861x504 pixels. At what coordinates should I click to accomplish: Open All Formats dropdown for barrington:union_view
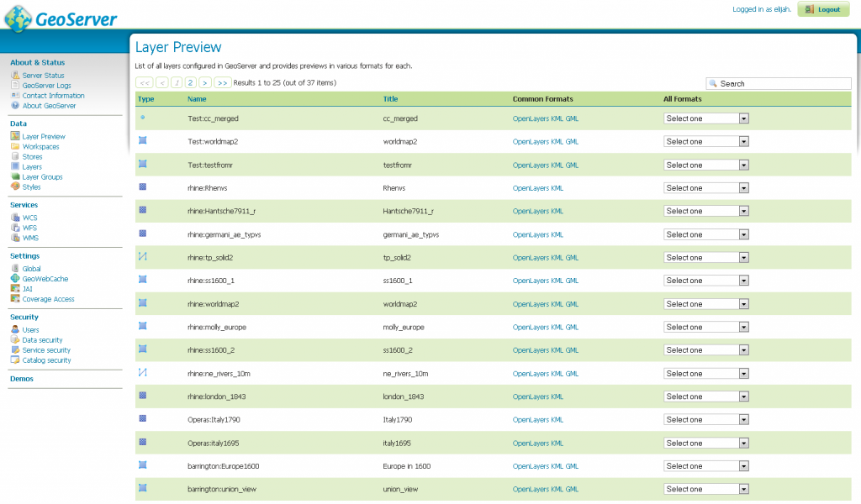706,489
